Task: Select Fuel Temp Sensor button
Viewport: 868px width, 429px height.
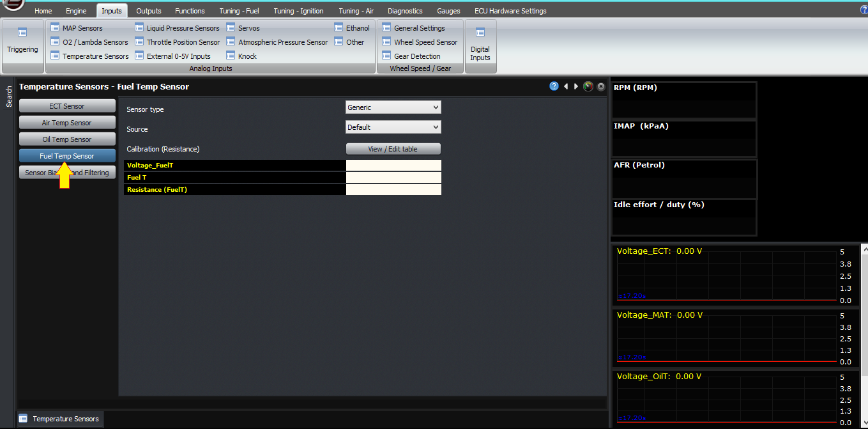Action: [x=67, y=156]
